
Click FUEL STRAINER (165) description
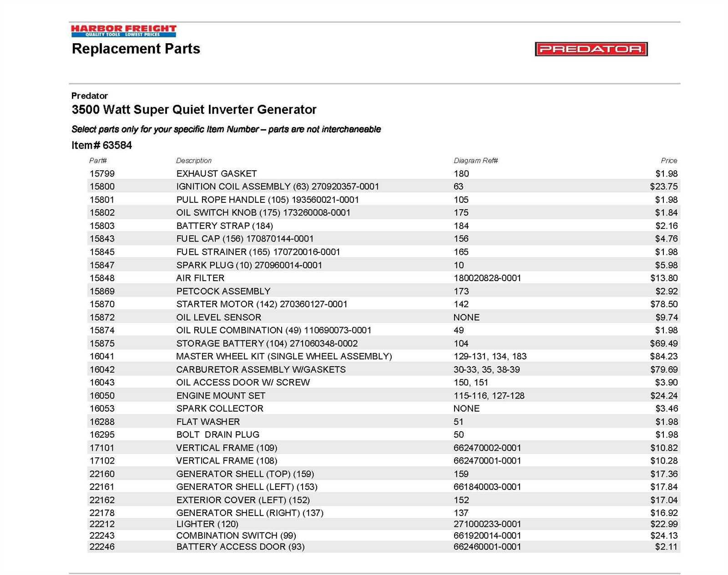pos(258,252)
